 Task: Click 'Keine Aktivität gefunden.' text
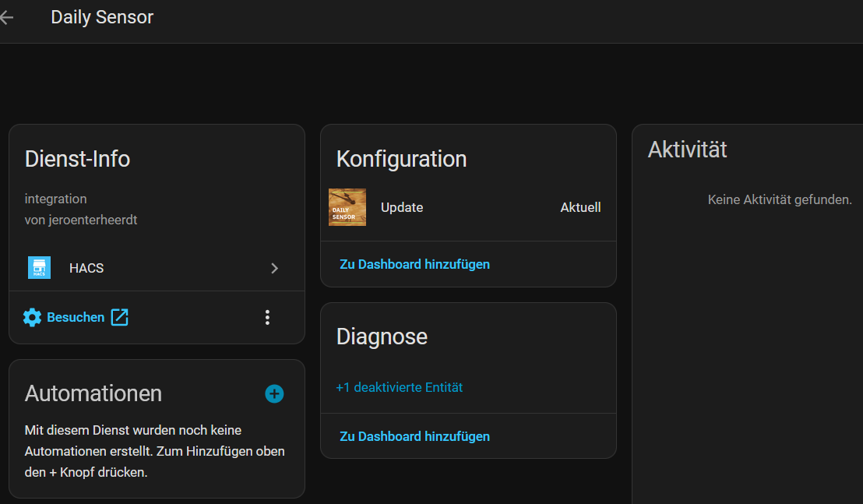tap(780, 199)
